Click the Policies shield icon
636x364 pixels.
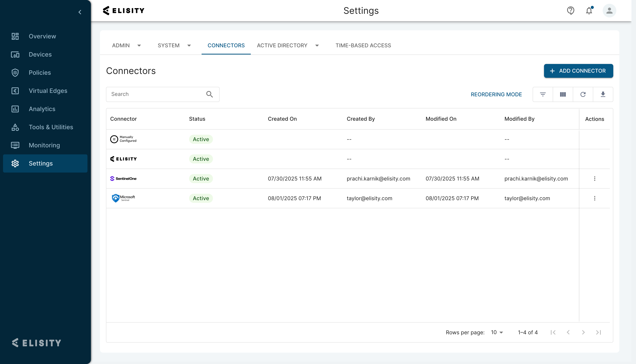coord(15,73)
